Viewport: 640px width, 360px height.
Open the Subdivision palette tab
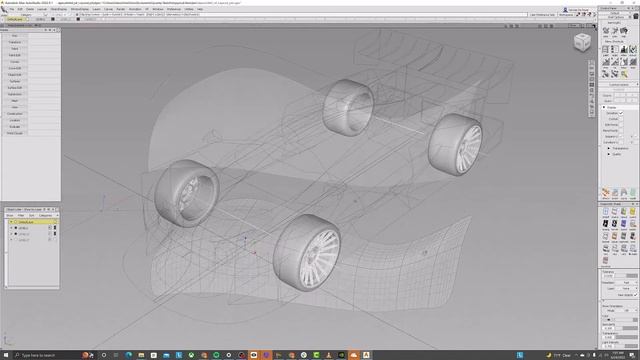[15, 94]
